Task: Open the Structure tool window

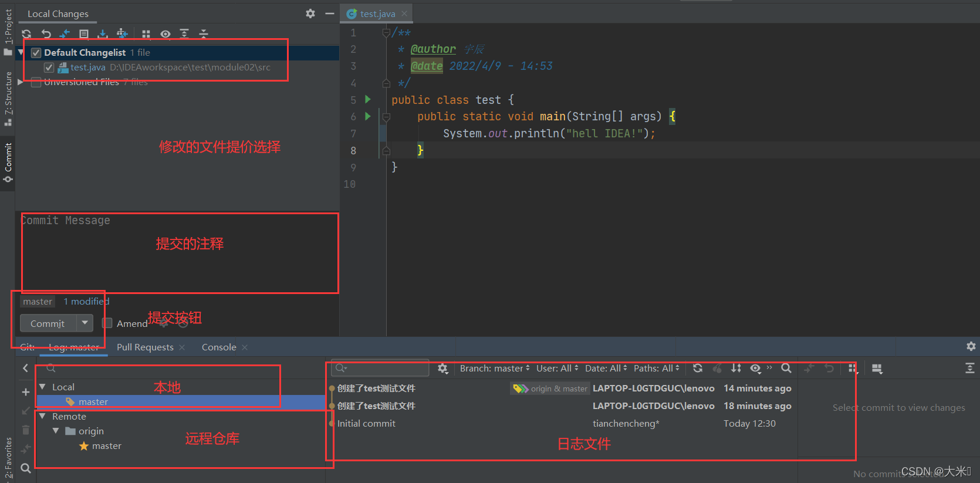Action: tap(8, 98)
